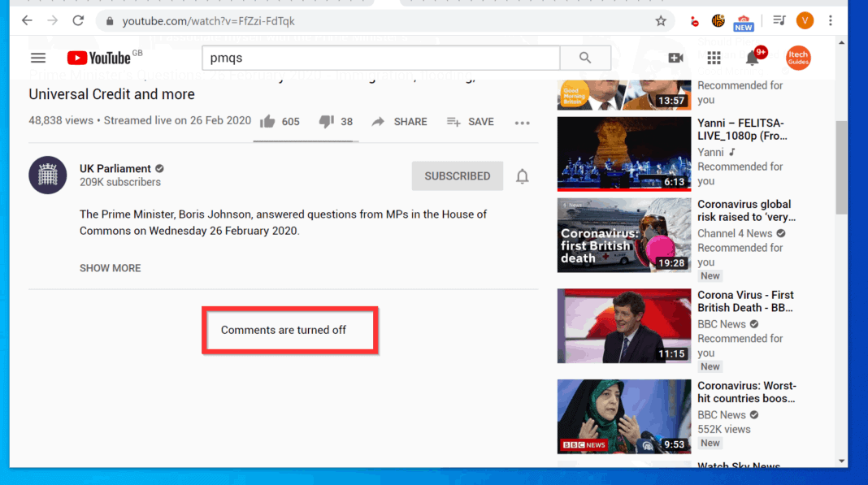The height and width of the screenshot is (485, 868).
Task: Open the UK Parliament channel name link
Action: (x=115, y=168)
